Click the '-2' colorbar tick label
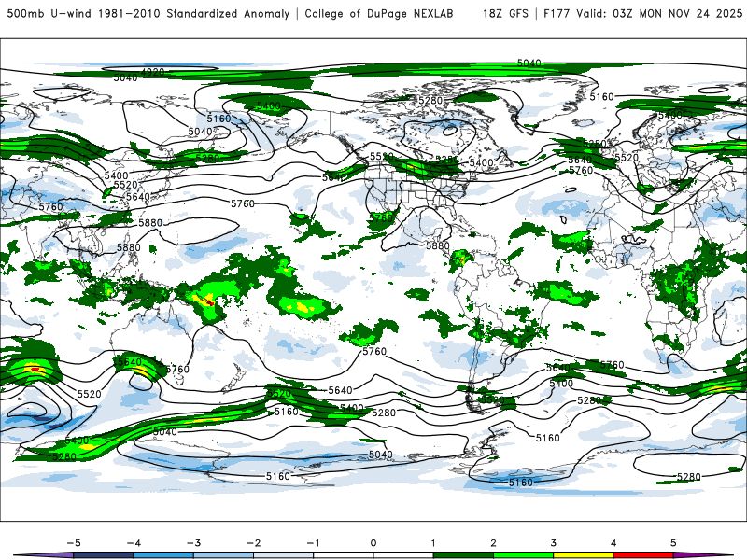The height and width of the screenshot is (560, 747). [253, 543]
